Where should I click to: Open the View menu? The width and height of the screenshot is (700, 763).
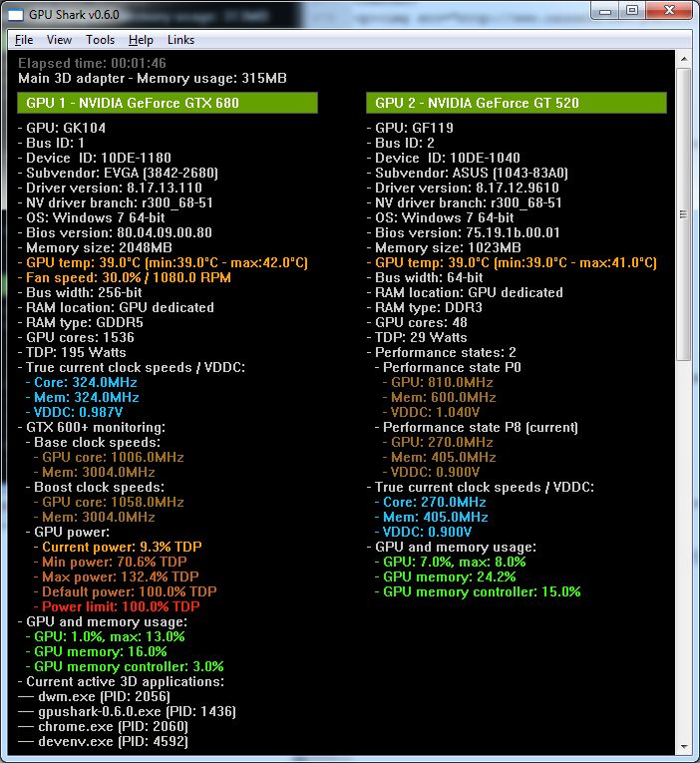point(59,40)
